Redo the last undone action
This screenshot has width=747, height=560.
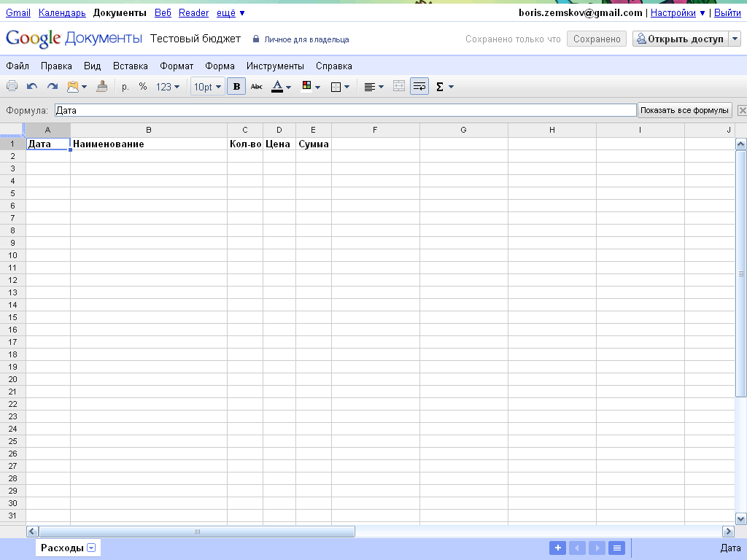coord(53,87)
